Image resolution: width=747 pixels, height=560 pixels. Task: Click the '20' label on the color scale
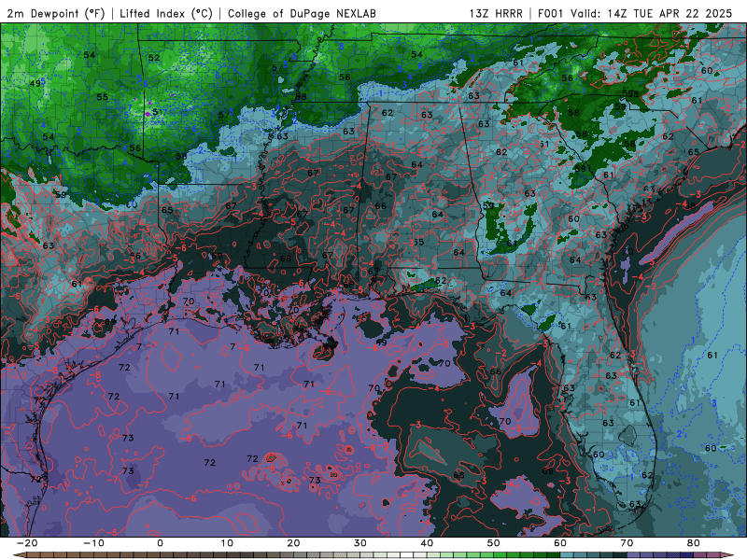293,543
